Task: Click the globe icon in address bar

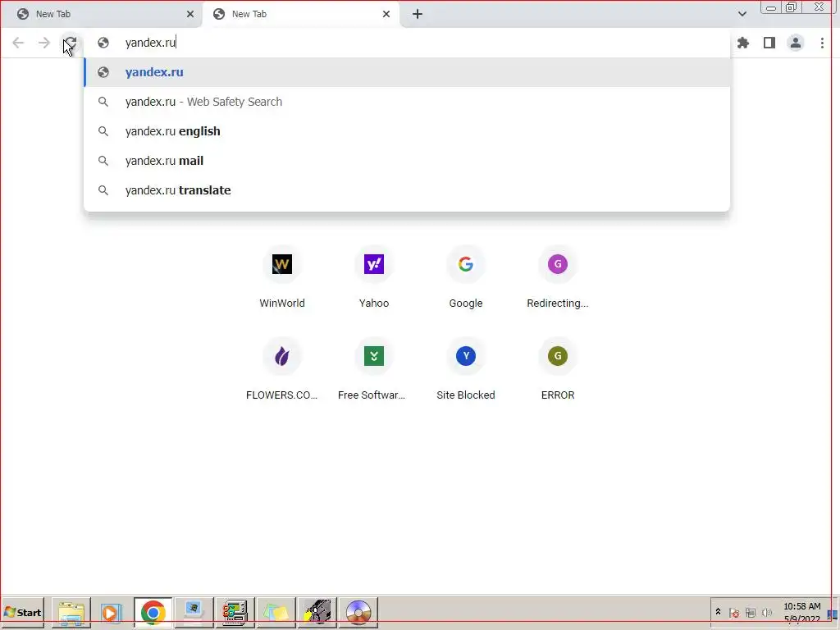Action: 103,43
